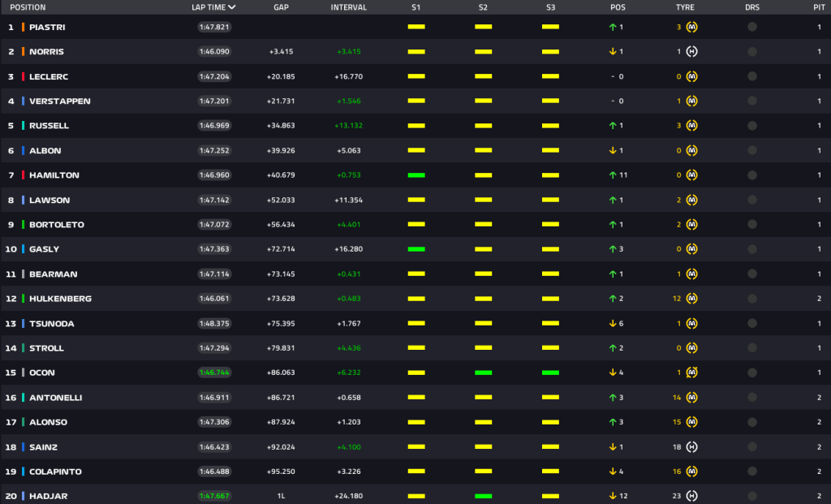Click Russell's interval +13.132
831x504 pixels.
tap(349, 126)
